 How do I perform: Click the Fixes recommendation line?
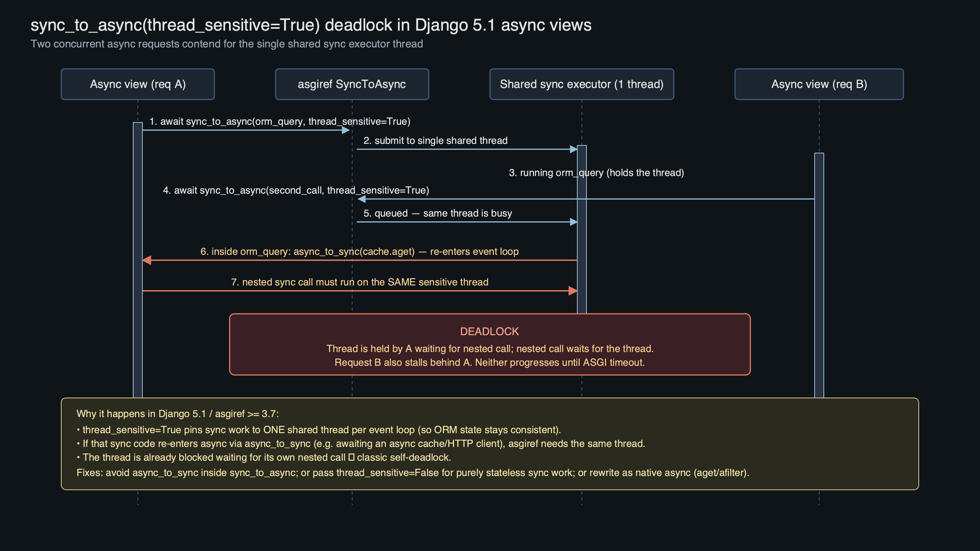click(413, 473)
